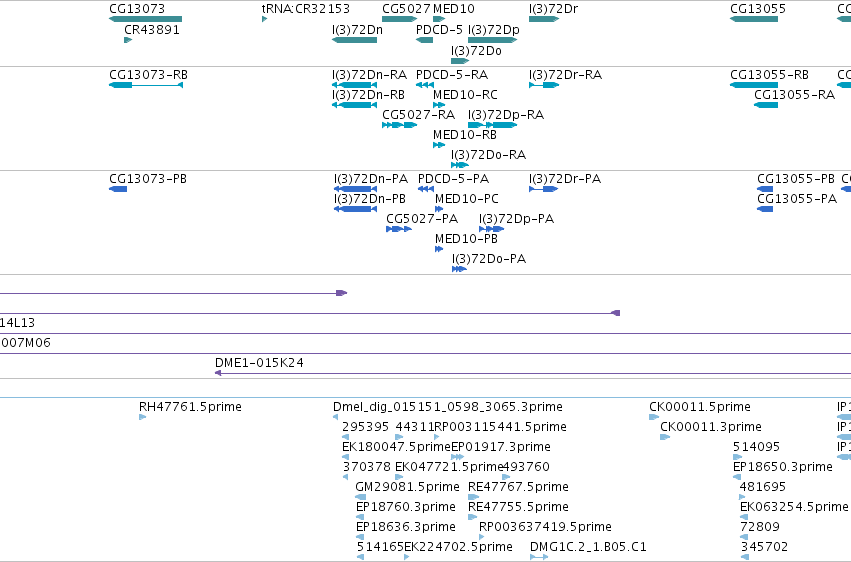Select the EP01917.3prime EST glyph

[458, 457]
